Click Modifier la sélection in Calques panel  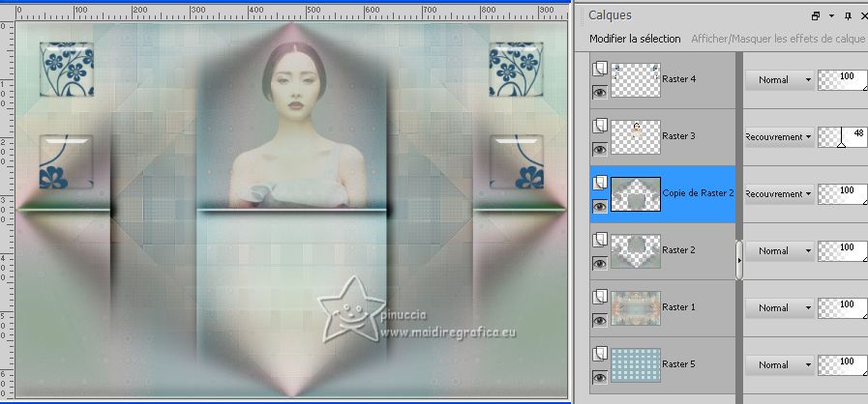(635, 39)
